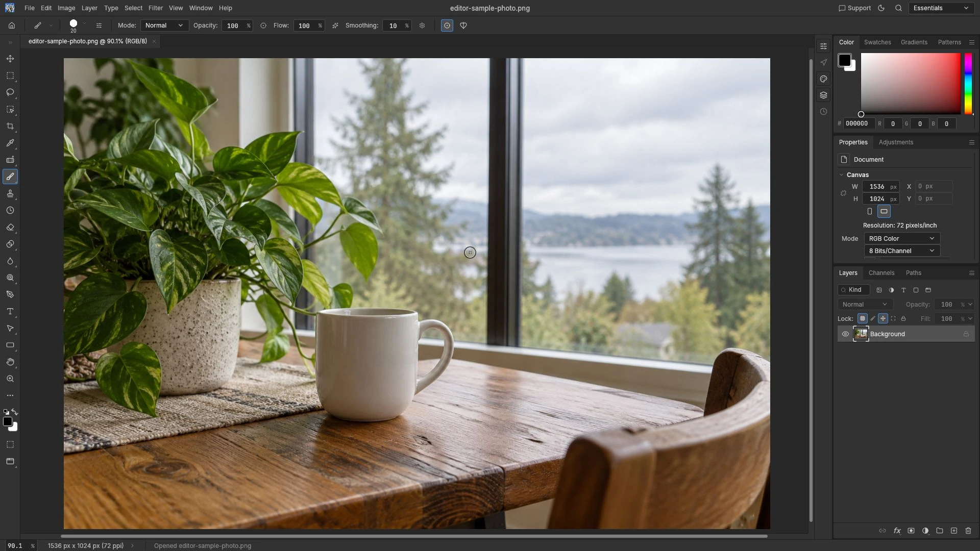
Task: Toggle pressure for opacity button
Action: click(x=263, y=26)
